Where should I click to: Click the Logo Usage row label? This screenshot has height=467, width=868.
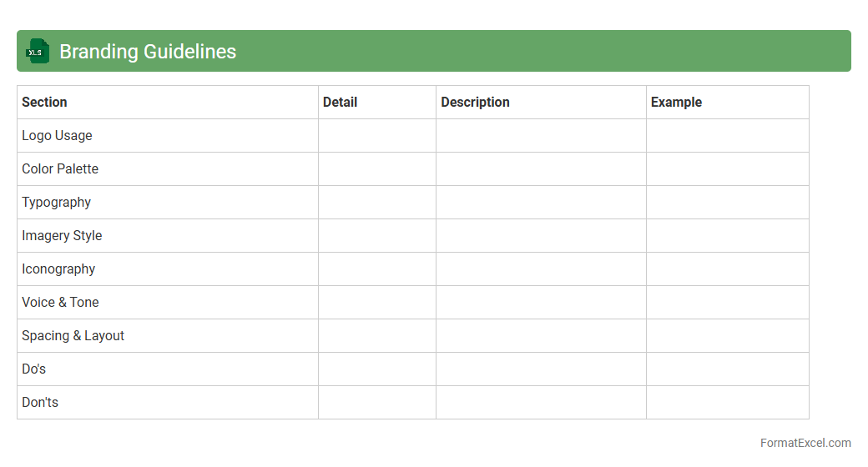point(58,136)
